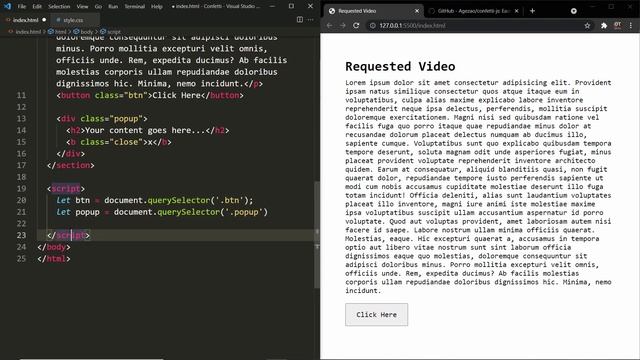Click the split editor icon
The width and height of the screenshot is (640, 360).
(x=300, y=20)
